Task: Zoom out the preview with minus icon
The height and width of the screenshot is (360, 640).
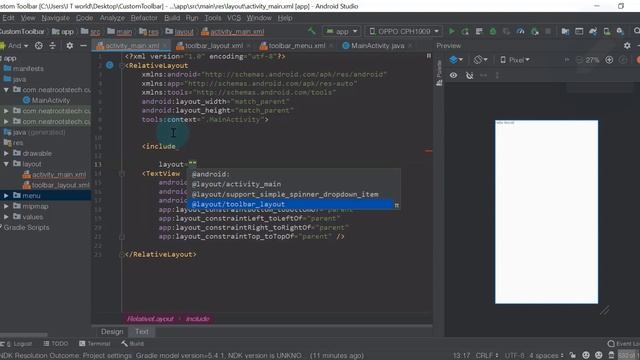Action: (579, 60)
